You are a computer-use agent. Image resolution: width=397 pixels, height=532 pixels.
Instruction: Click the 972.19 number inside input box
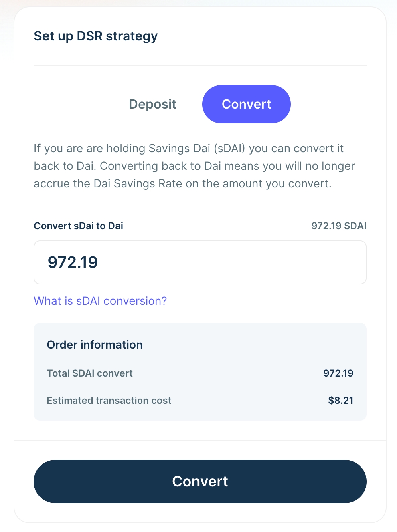pyautogui.click(x=73, y=262)
